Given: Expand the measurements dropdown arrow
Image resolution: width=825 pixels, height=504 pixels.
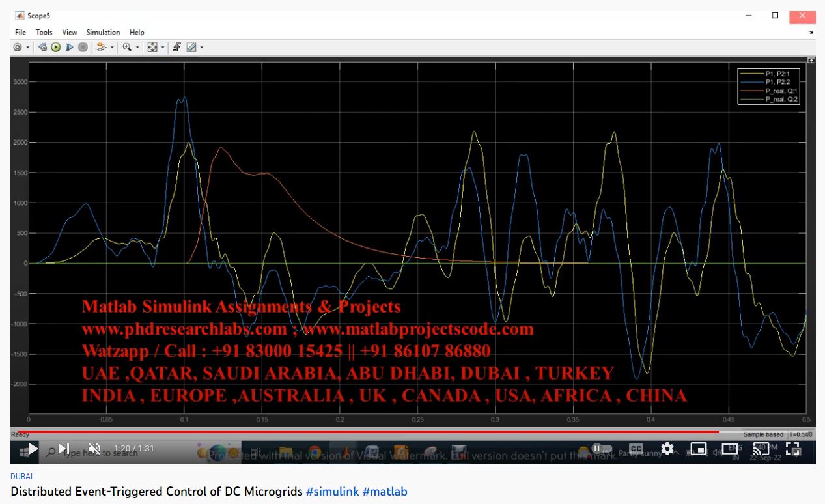Looking at the screenshot, I should 202,48.
